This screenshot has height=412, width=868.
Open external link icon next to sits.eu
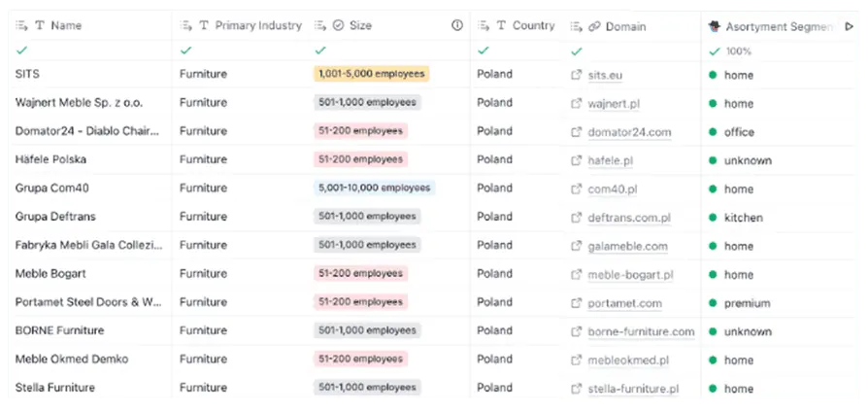[x=577, y=75]
